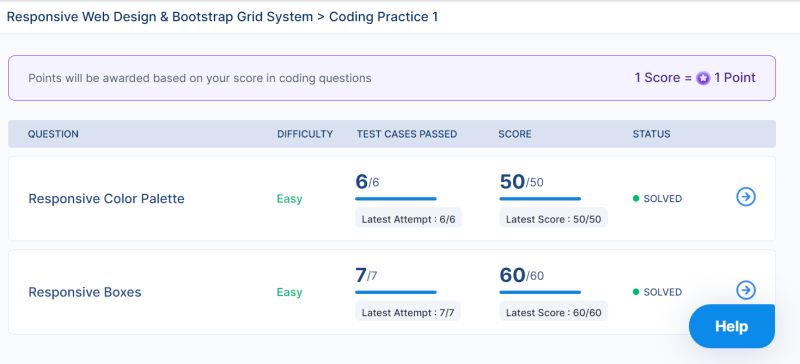Click Responsive Web Design breadcrumb link

pyautogui.click(x=160, y=17)
